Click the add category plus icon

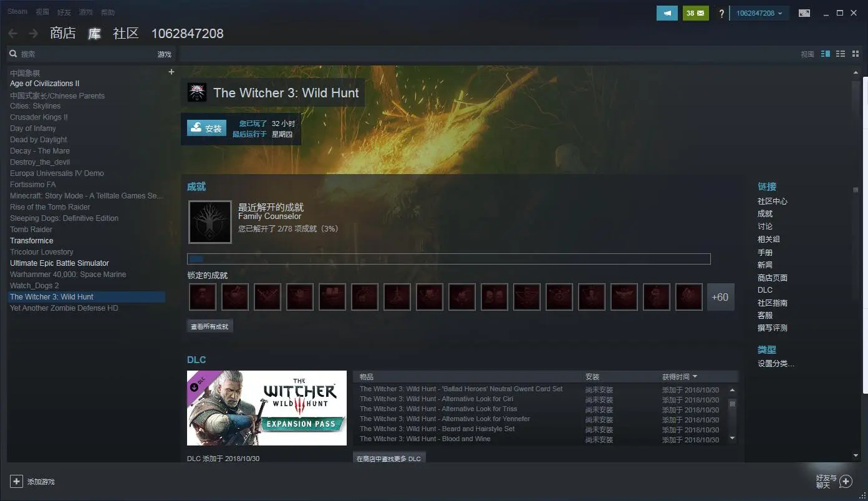click(x=171, y=72)
